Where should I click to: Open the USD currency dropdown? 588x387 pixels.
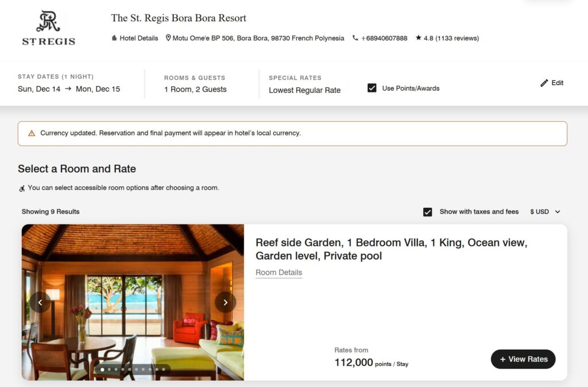545,212
